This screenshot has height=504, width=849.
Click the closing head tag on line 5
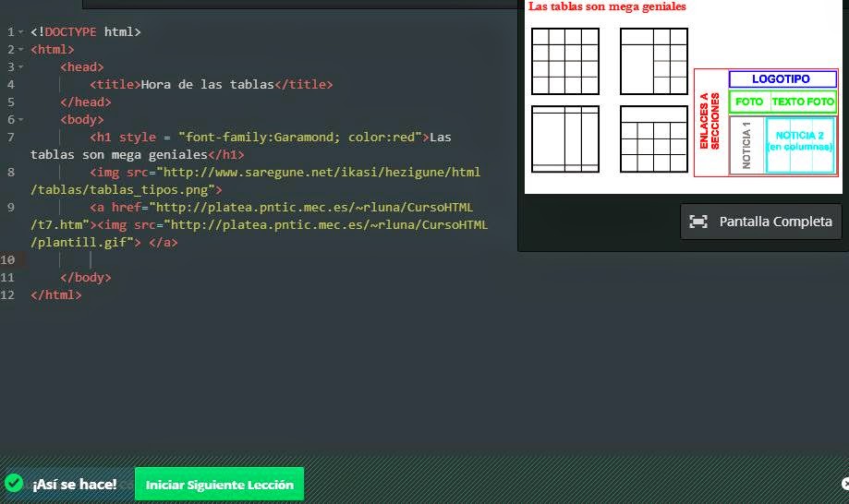point(86,102)
